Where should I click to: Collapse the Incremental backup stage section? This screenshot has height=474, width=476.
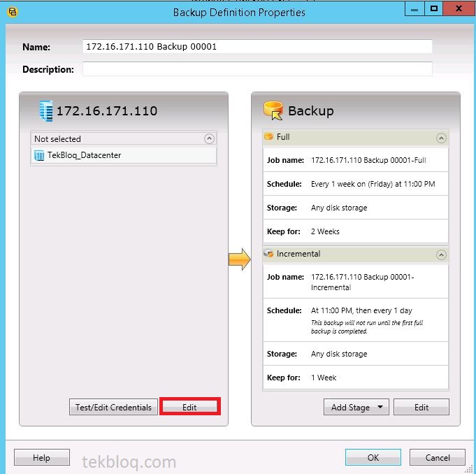tap(441, 254)
